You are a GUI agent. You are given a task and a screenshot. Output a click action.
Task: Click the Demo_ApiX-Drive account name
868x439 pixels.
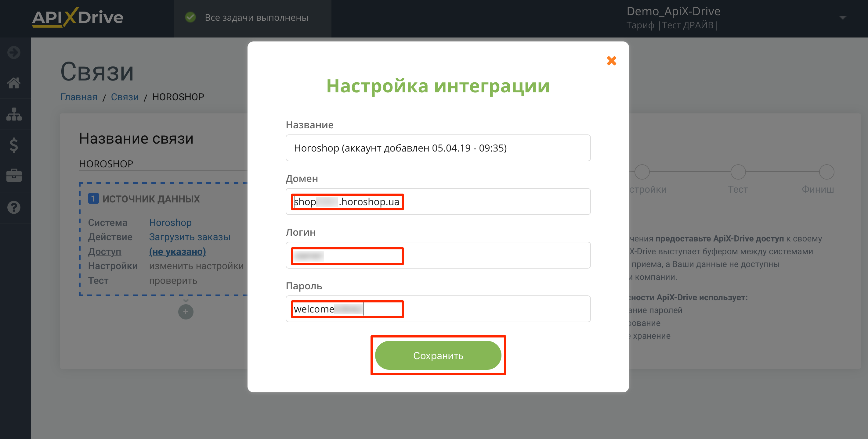coord(673,11)
